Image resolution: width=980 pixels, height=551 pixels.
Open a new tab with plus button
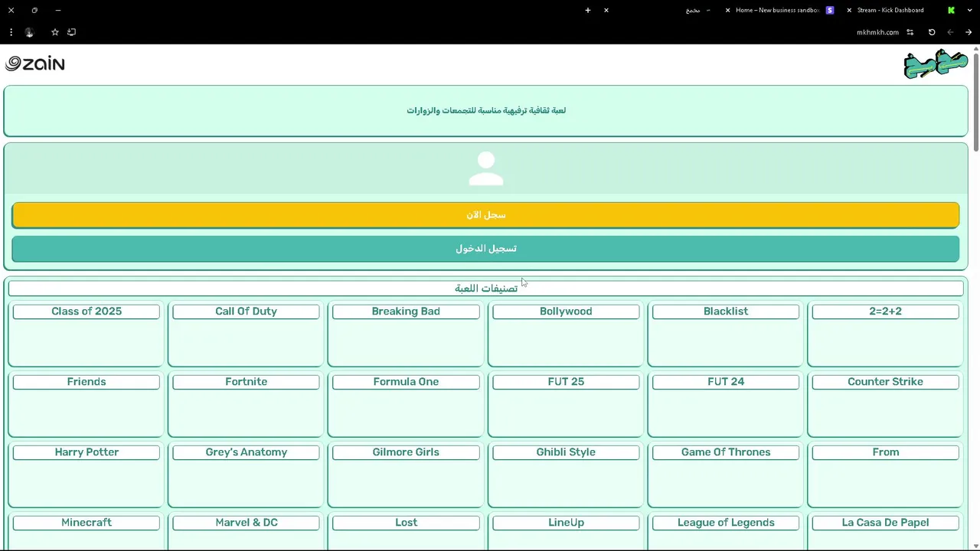pos(588,10)
